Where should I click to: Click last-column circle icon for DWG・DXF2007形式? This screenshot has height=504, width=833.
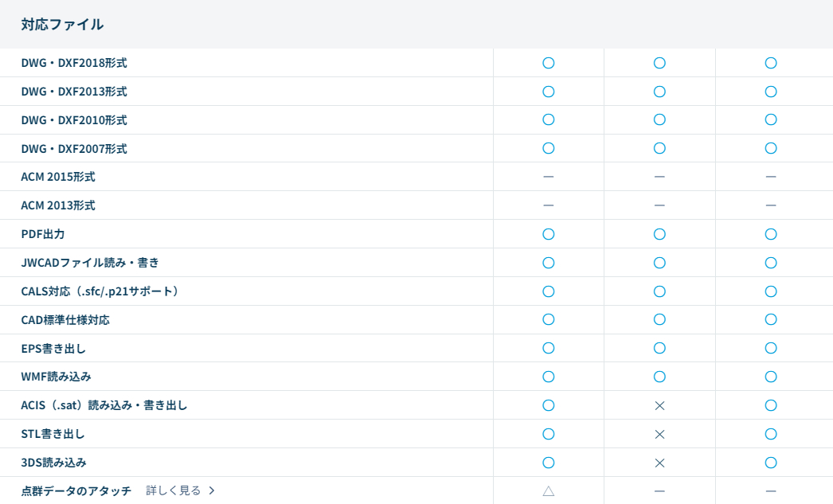coord(770,148)
